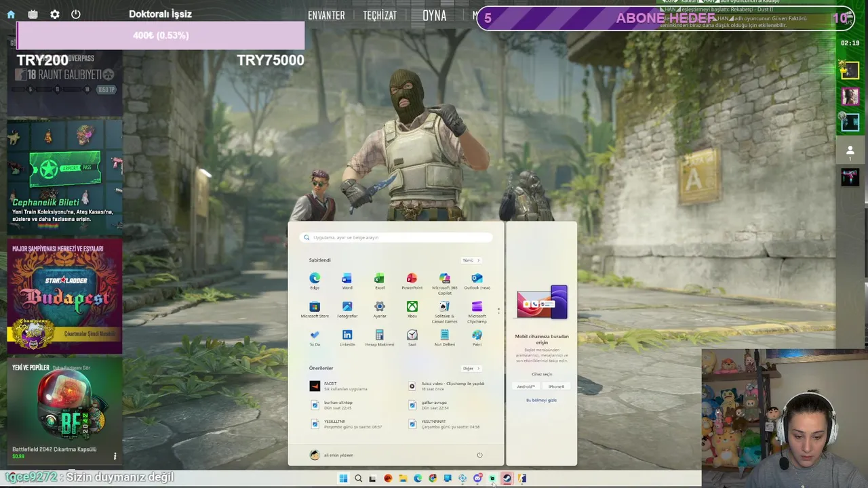This screenshot has width=868, height=488.
Task: Open Cephanelik Bileti armory pass card
Action: [x=64, y=176]
